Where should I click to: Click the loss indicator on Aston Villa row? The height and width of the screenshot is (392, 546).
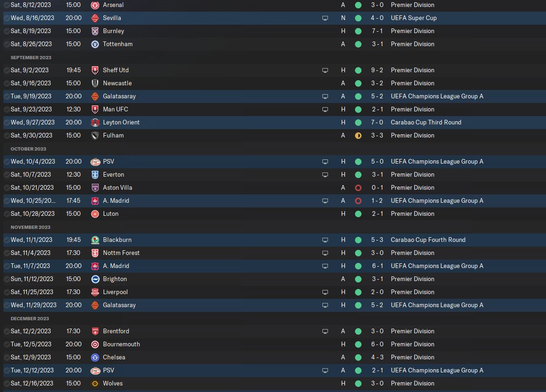(x=358, y=187)
